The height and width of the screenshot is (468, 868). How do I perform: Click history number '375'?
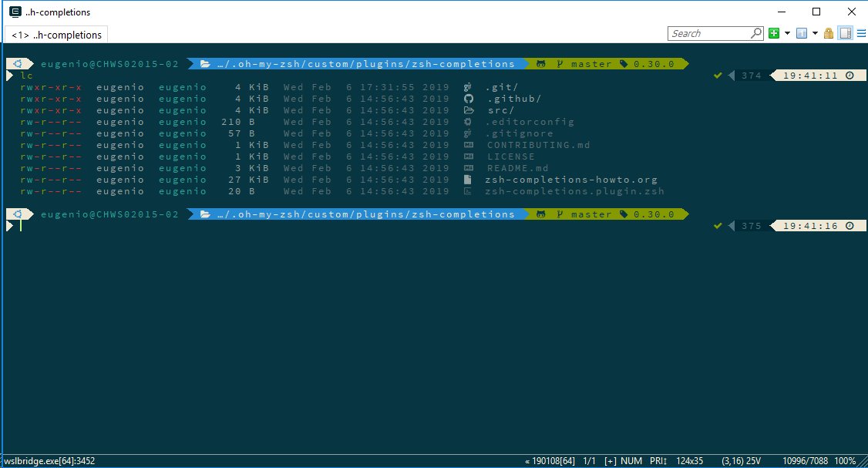[x=751, y=225]
